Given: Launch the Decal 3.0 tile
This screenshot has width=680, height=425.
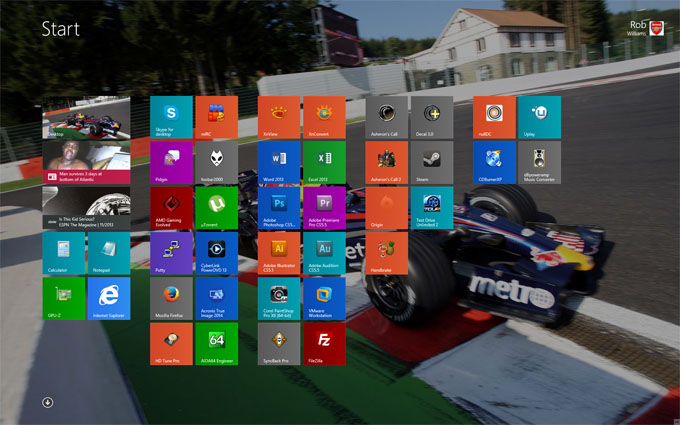Looking at the screenshot, I should (432, 118).
